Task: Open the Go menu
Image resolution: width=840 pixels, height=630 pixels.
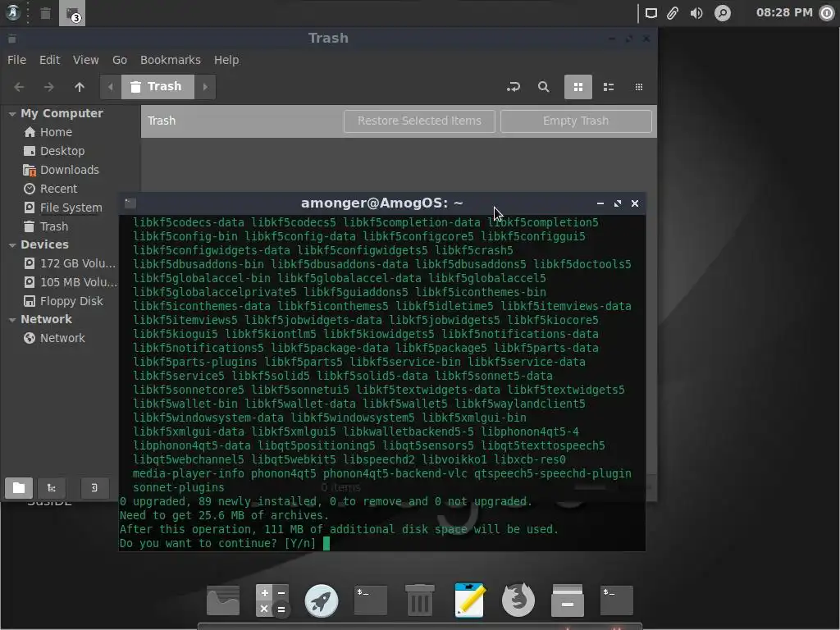Action: point(120,60)
